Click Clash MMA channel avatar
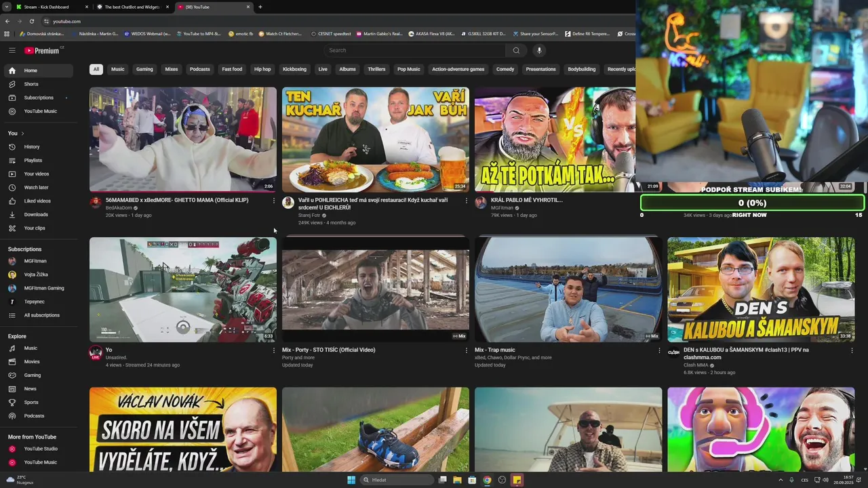The height and width of the screenshot is (488, 868). click(673, 352)
